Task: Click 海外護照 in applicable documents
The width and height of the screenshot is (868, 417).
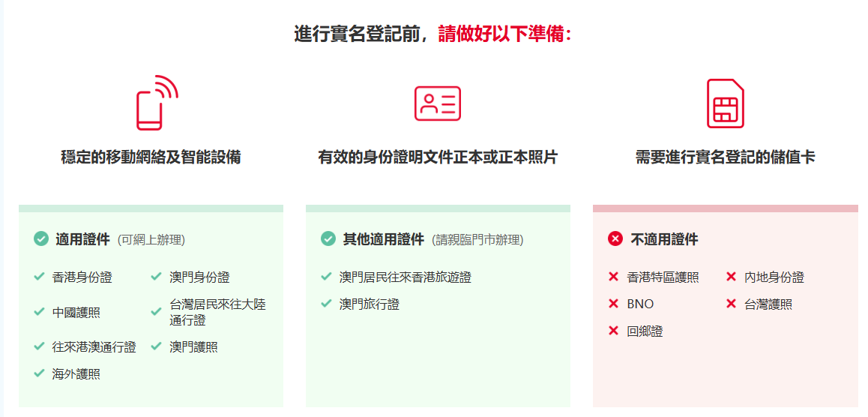Action: pyautogui.click(x=76, y=374)
